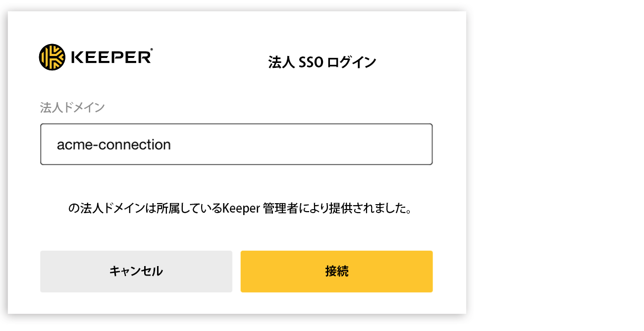Place cursor at end of acme-connection
This screenshot has height=331, width=644.
coord(171,144)
